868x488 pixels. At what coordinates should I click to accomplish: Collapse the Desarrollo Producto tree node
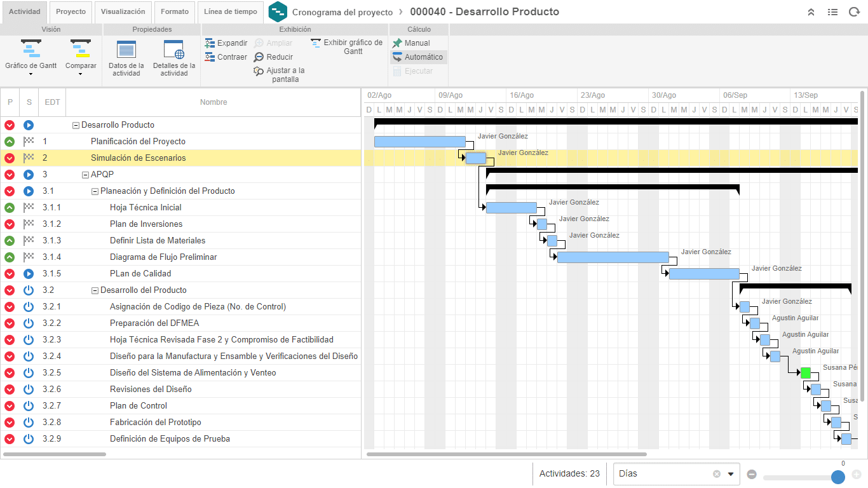76,125
